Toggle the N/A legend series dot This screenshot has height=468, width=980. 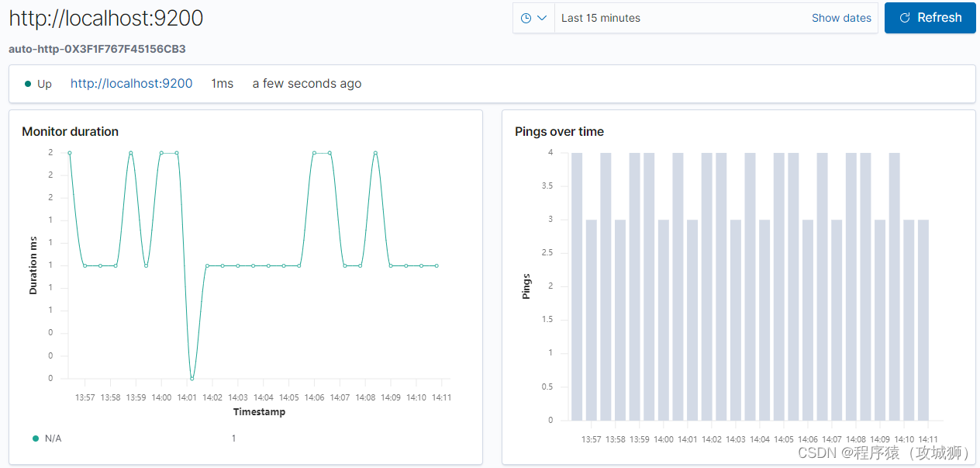click(x=36, y=439)
